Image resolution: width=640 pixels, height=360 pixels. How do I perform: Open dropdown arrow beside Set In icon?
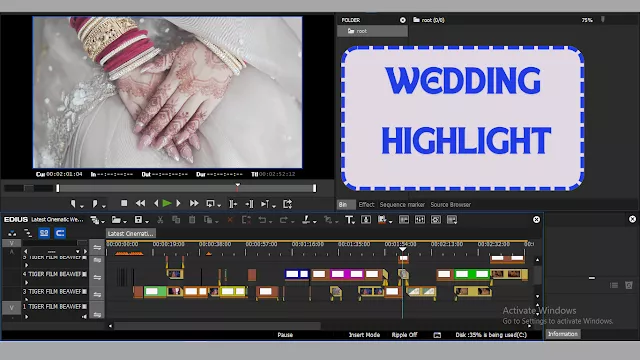pyautogui.click(x=82, y=206)
